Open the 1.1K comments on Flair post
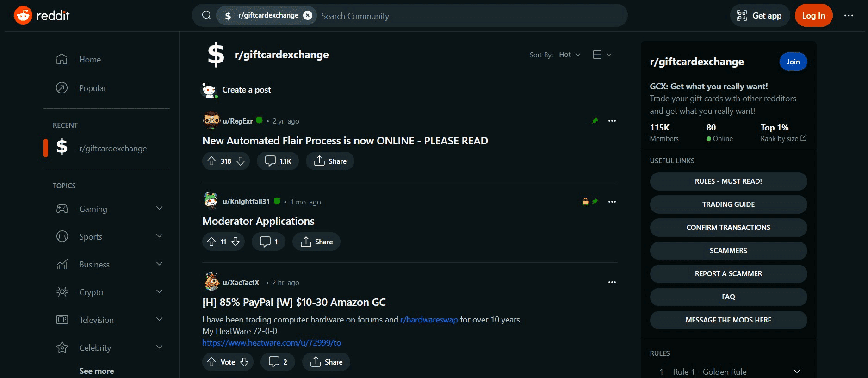This screenshot has width=868, height=378. coord(278,161)
